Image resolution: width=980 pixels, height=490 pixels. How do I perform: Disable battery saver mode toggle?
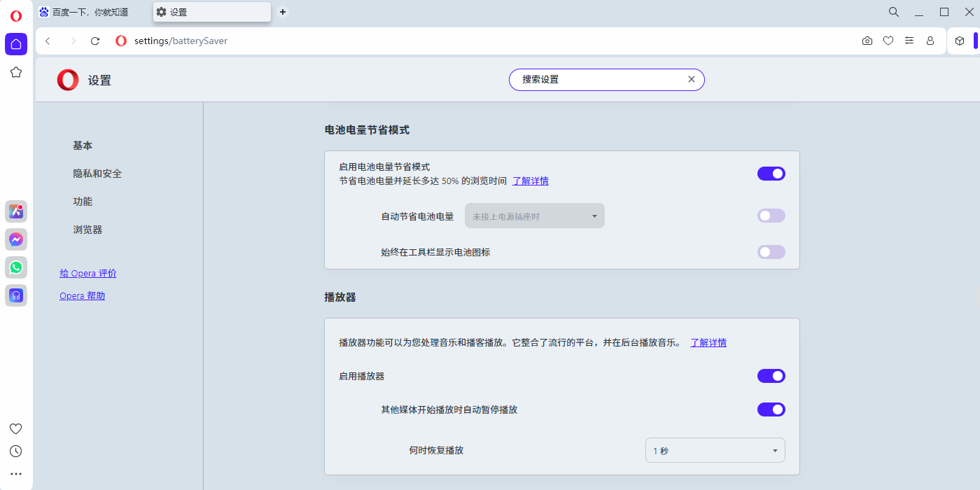771,174
